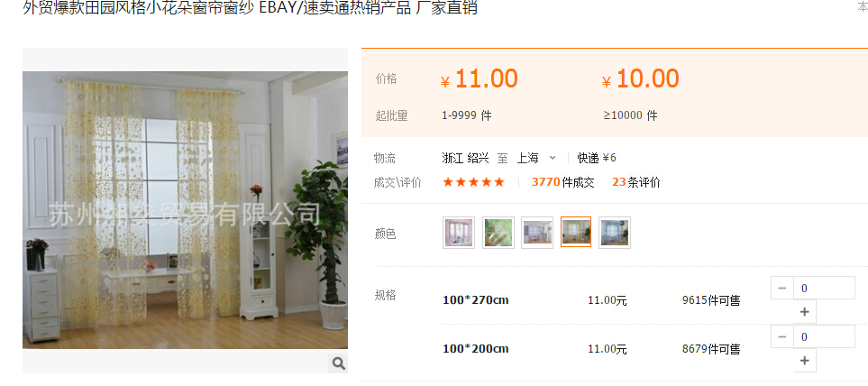This screenshot has height=386, width=868.
Task: Open the 3770件成交 transactions link
Action: tap(563, 182)
